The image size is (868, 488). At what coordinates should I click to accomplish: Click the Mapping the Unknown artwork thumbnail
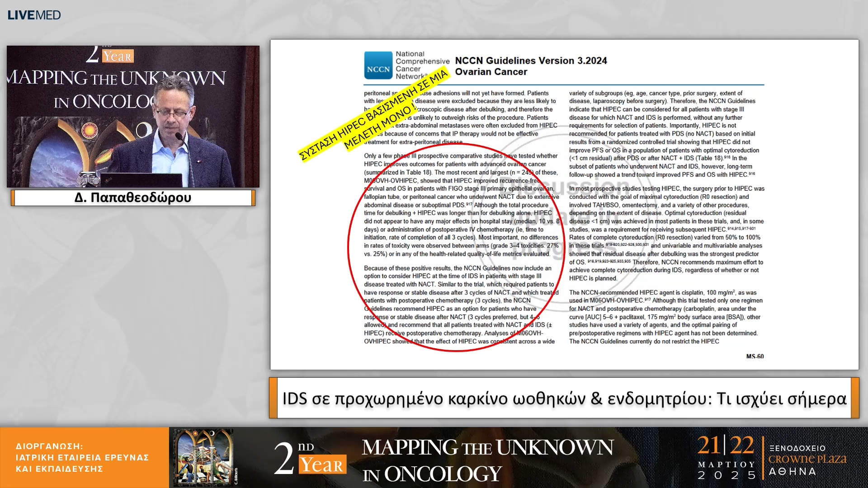pos(203,456)
